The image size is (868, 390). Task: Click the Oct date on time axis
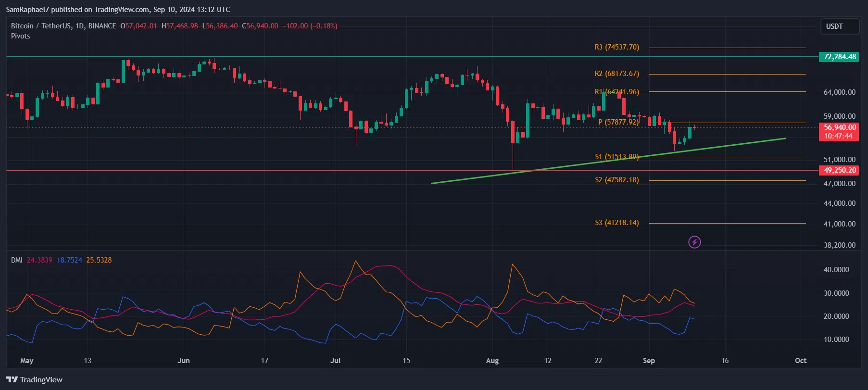(801, 360)
